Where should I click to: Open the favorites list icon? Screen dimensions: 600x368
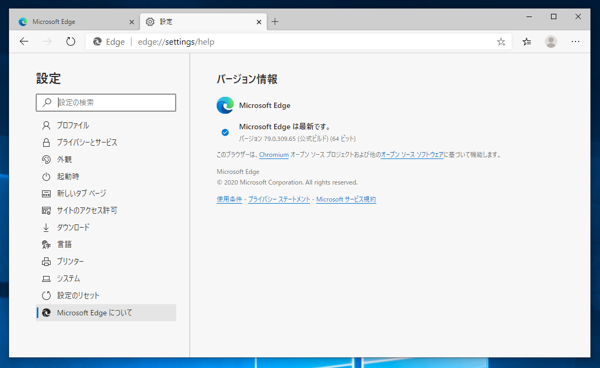coord(527,42)
